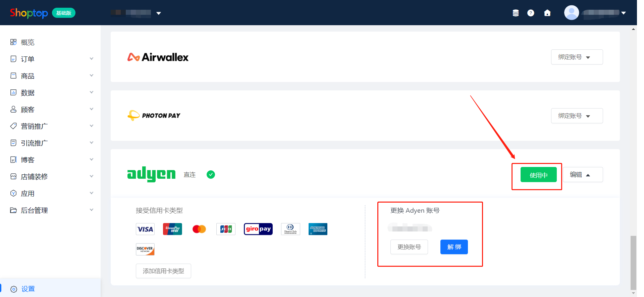Expand the 后台管理 chevron

pyautogui.click(x=92, y=210)
